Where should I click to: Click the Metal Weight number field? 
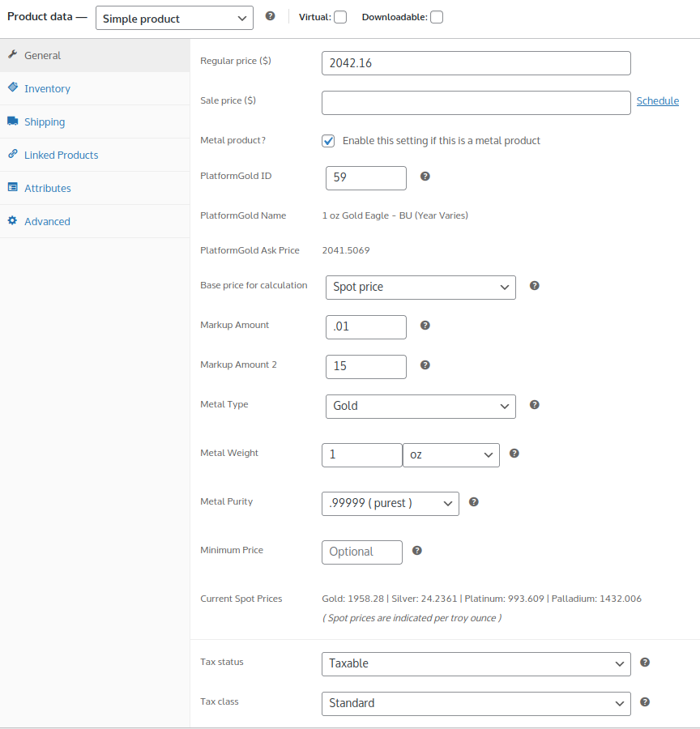coord(362,455)
